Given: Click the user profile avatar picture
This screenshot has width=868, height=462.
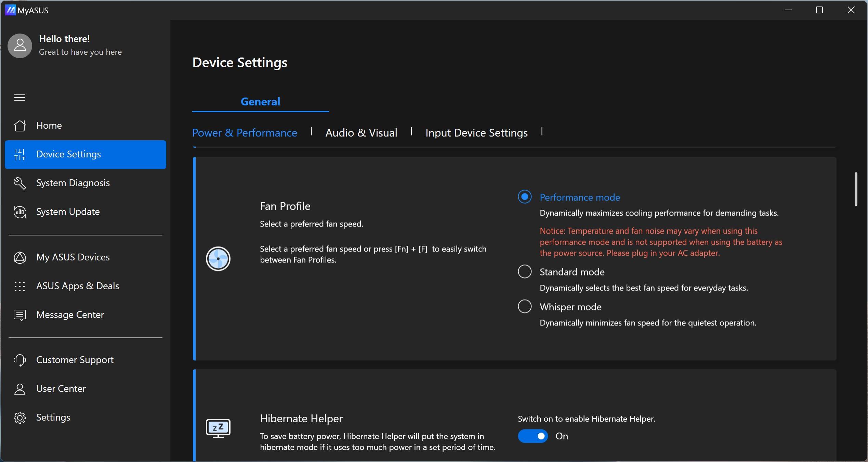Looking at the screenshot, I should (20, 46).
